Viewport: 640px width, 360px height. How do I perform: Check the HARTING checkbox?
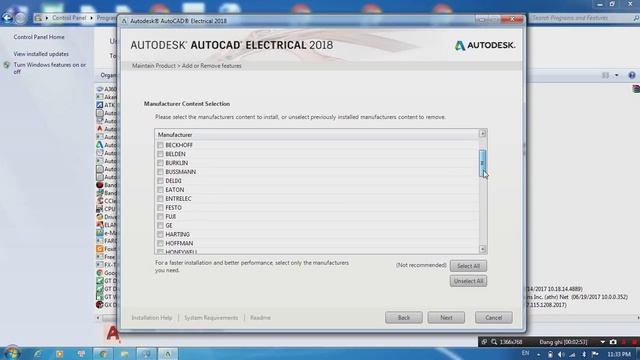160,234
